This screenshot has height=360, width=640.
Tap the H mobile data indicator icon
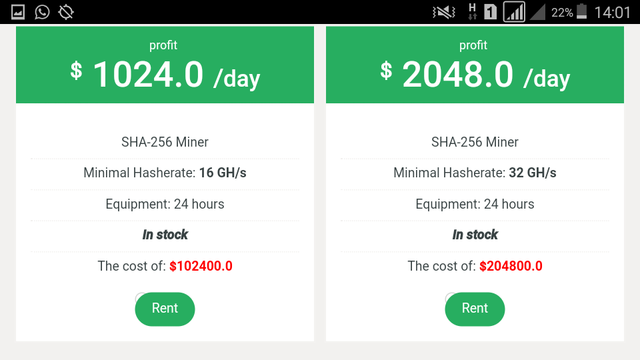(x=472, y=12)
